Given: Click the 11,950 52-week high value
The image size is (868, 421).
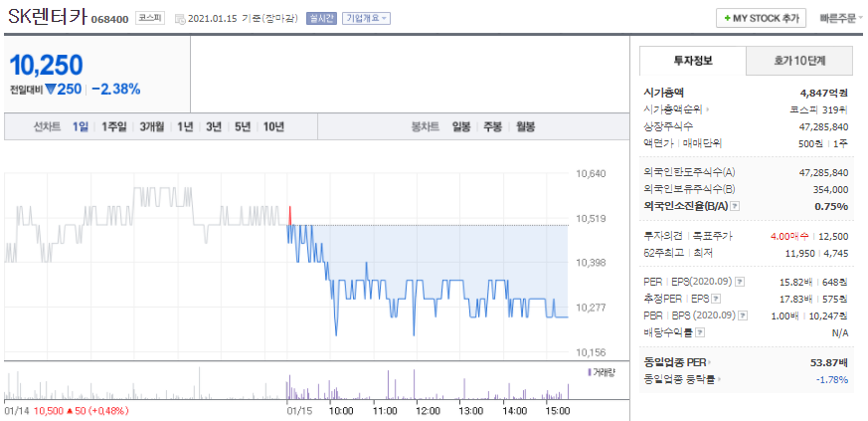Looking at the screenshot, I should coord(801,253).
